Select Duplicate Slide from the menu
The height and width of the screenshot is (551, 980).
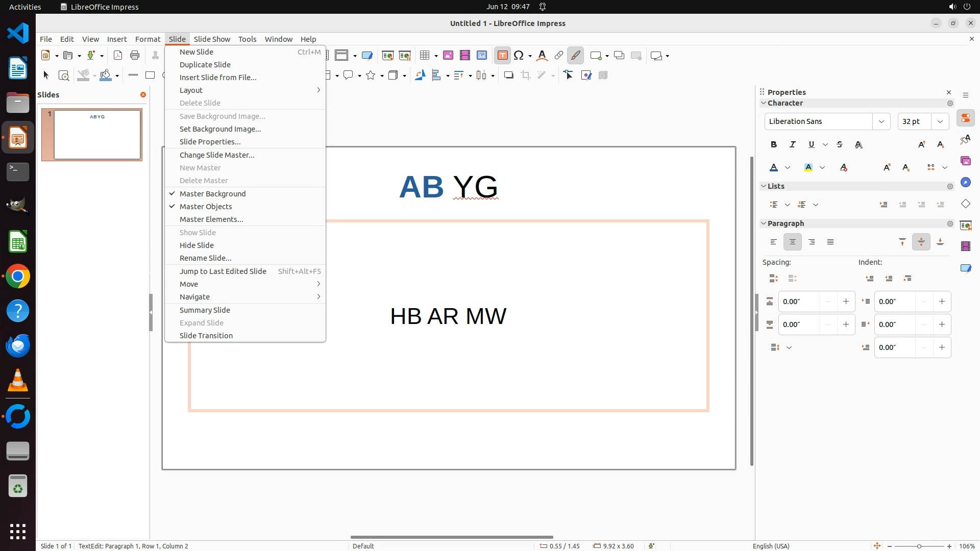point(205,65)
